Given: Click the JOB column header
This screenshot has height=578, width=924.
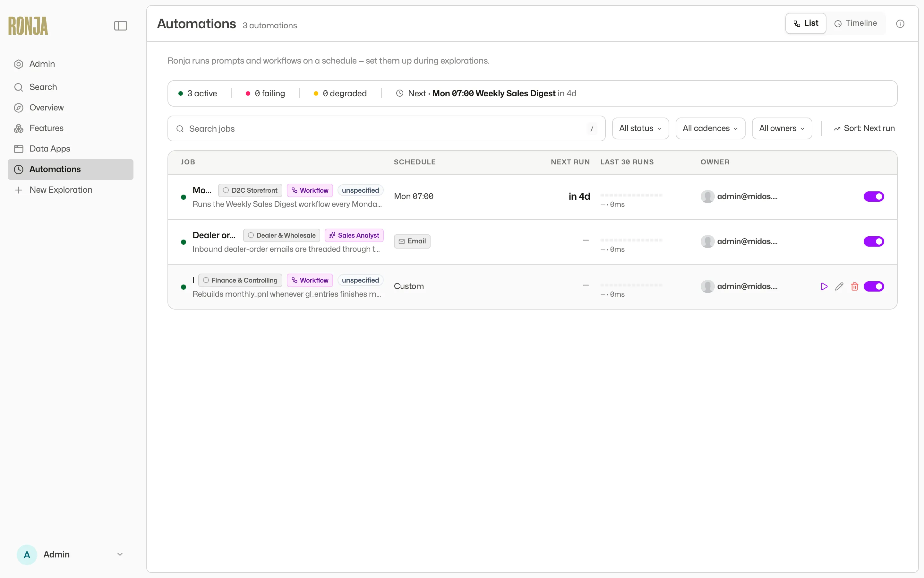Looking at the screenshot, I should click(188, 162).
